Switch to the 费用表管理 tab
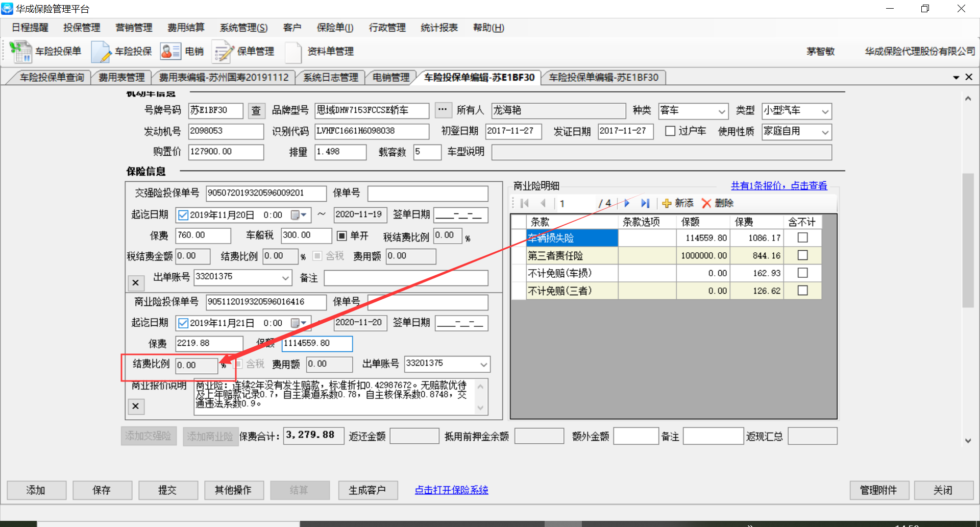980x527 pixels. pos(121,78)
